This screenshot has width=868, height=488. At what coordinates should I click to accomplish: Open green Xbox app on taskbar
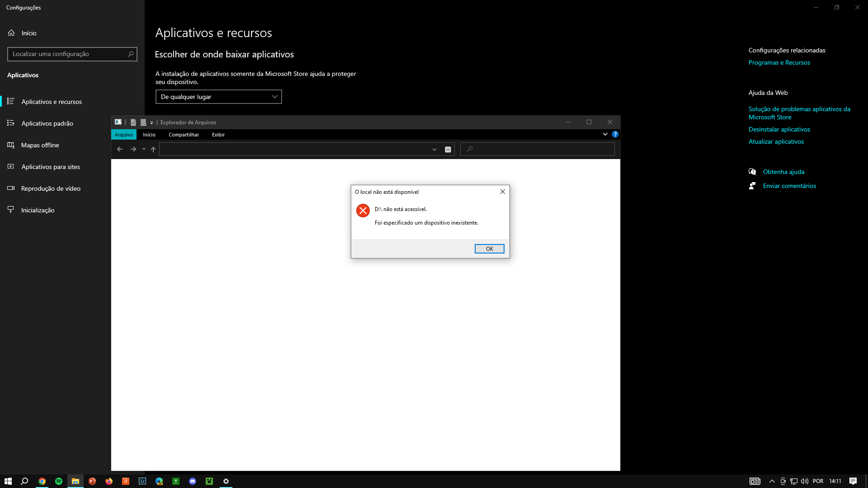(x=176, y=481)
